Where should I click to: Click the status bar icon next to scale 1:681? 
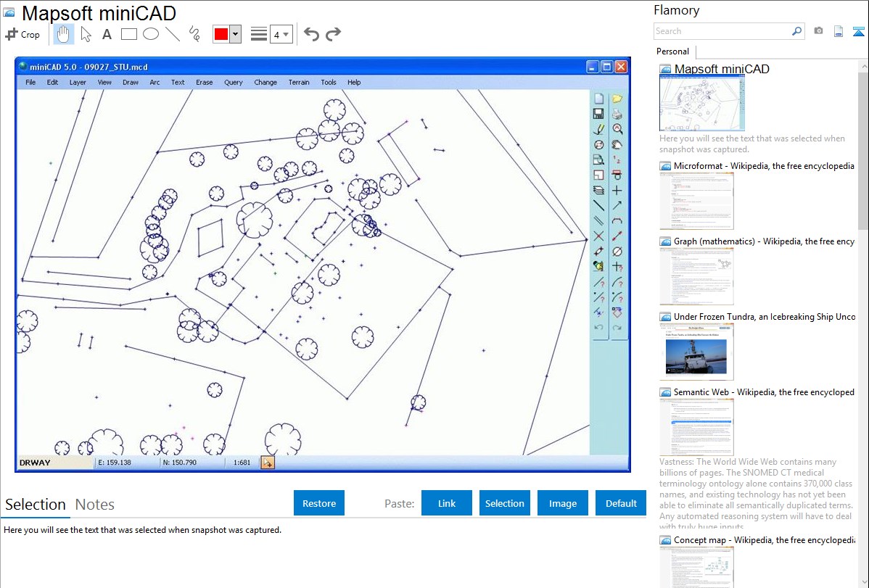(268, 463)
